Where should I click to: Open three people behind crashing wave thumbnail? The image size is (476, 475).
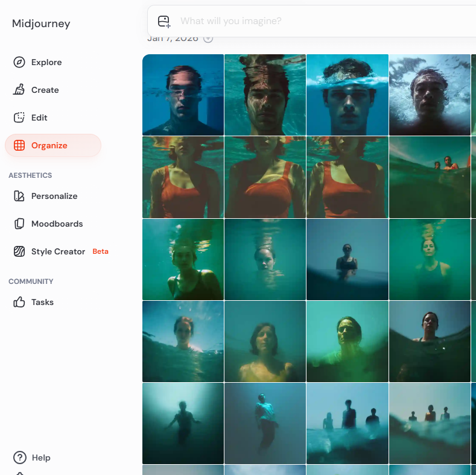point(430,423)
